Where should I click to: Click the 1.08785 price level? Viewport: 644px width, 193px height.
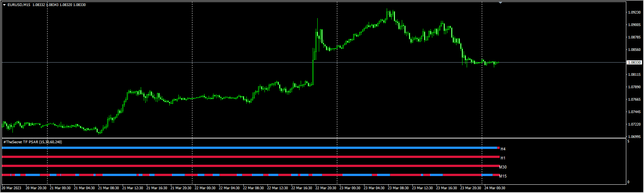634,37
